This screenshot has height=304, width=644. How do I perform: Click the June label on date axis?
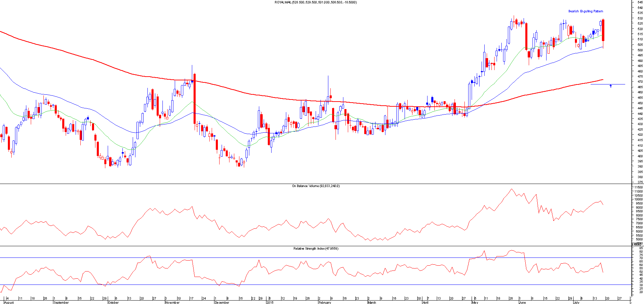(522, 302)
